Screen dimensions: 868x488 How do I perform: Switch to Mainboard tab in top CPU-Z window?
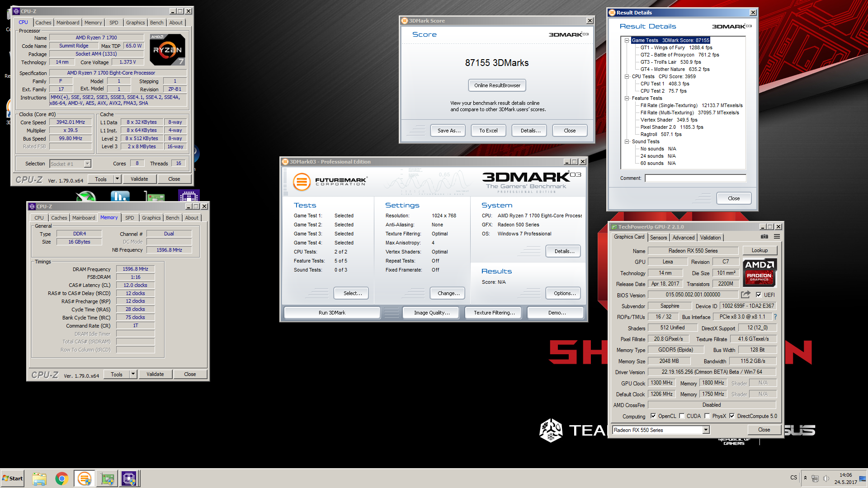click(x=68, y=23)
